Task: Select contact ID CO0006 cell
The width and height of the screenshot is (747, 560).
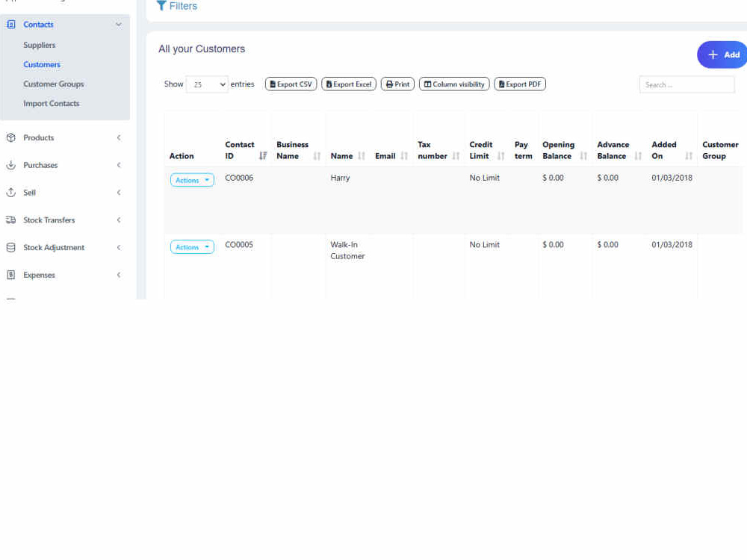Action: tap(239, 178)
